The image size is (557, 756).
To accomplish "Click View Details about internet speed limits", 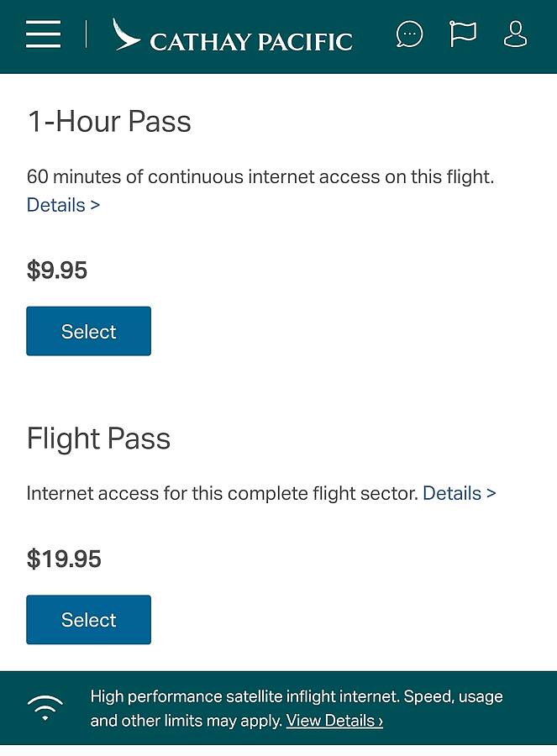I will (x=334, y=721).
